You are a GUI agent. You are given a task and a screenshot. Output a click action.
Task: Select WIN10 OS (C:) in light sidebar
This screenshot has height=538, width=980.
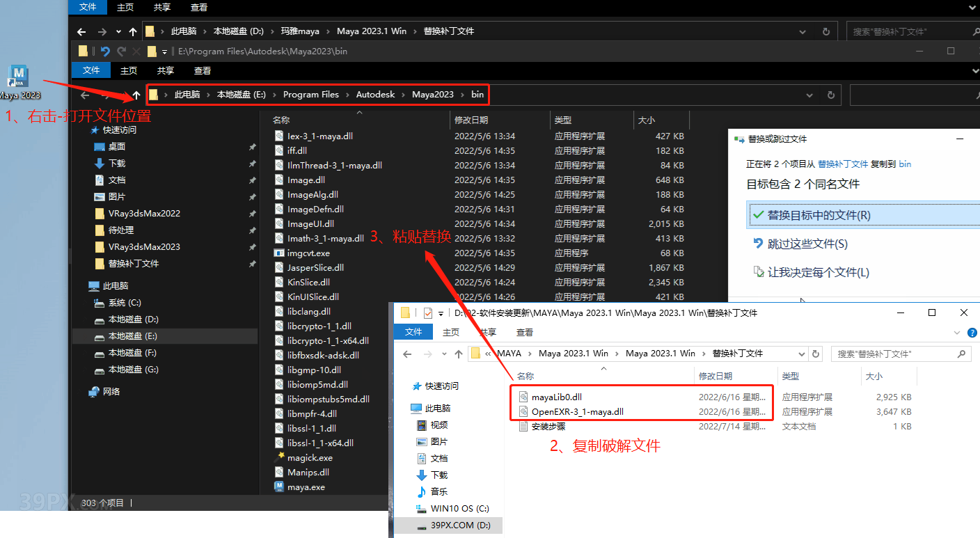coord(460,509)
